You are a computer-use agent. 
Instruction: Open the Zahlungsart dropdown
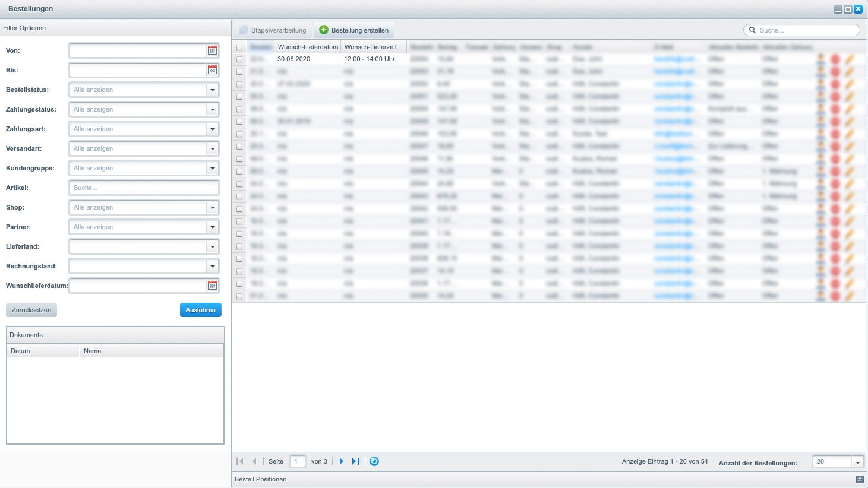(x=212, y=129)
